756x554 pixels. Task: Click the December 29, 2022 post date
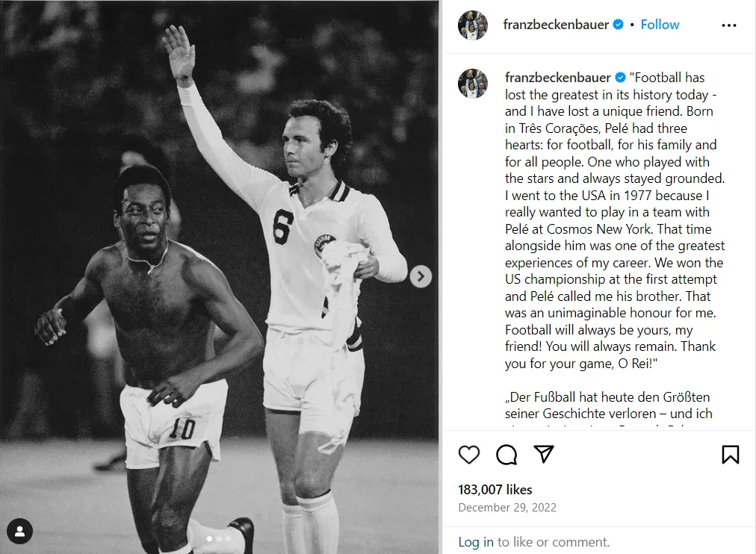507,508
